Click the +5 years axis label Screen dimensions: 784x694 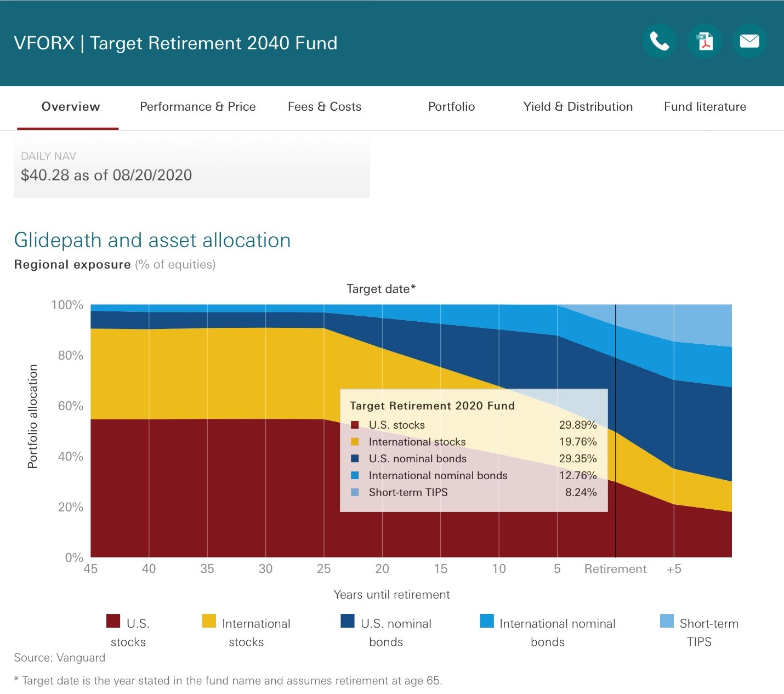[x=674, y=569]
